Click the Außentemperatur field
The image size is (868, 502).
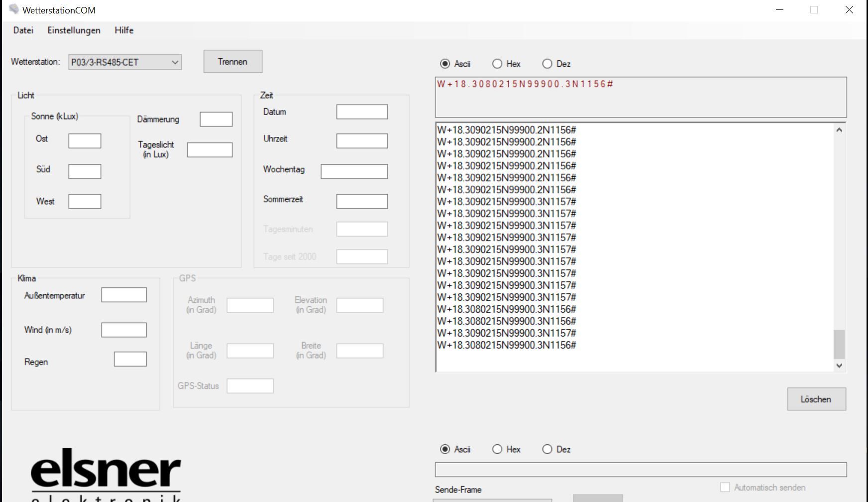(124, 295)
